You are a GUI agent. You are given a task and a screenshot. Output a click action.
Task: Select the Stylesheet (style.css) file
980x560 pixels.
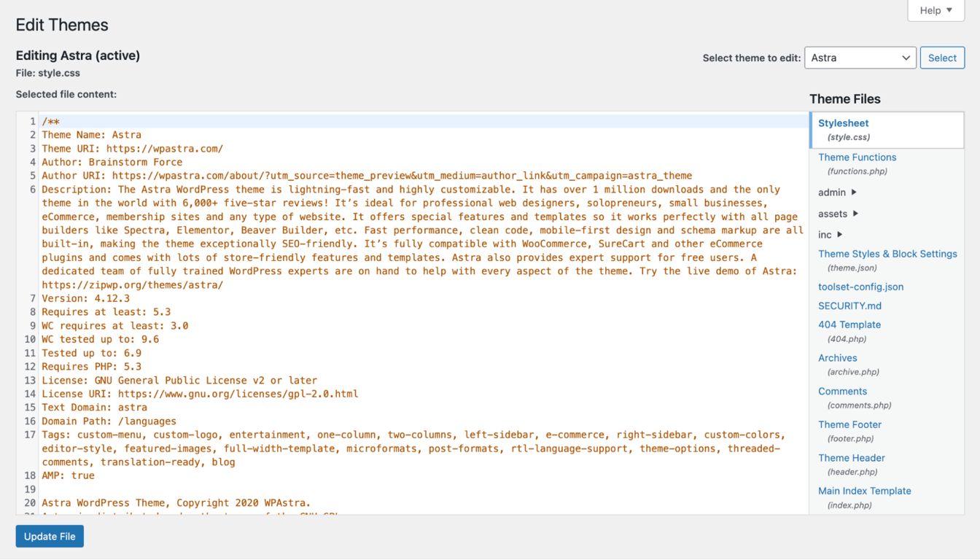coord(843,122)
